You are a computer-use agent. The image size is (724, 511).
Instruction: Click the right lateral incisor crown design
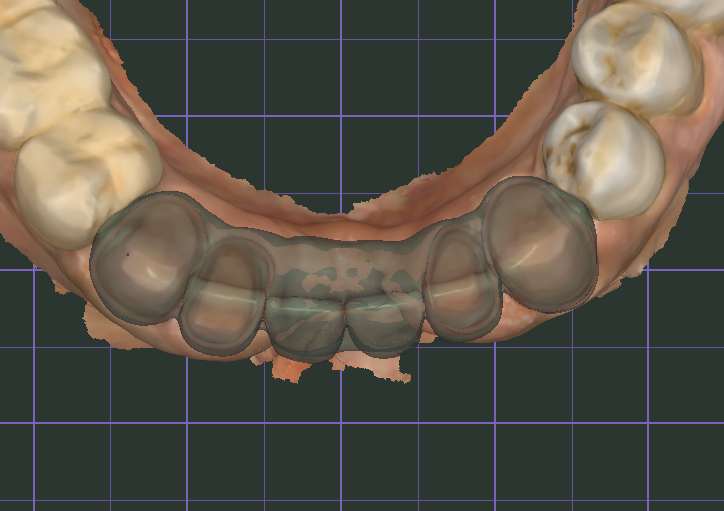point(462,282)
